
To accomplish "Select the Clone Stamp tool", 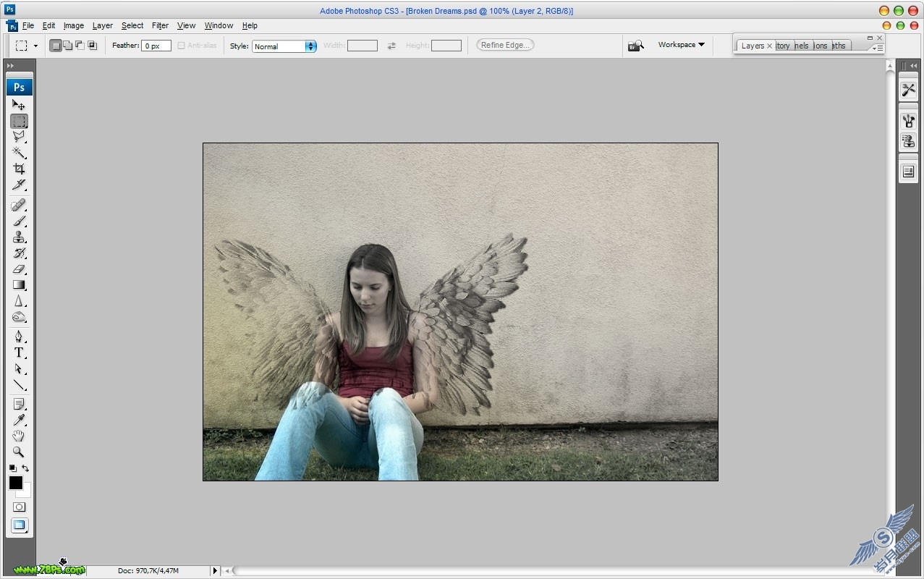I will [x=19, y=237].
